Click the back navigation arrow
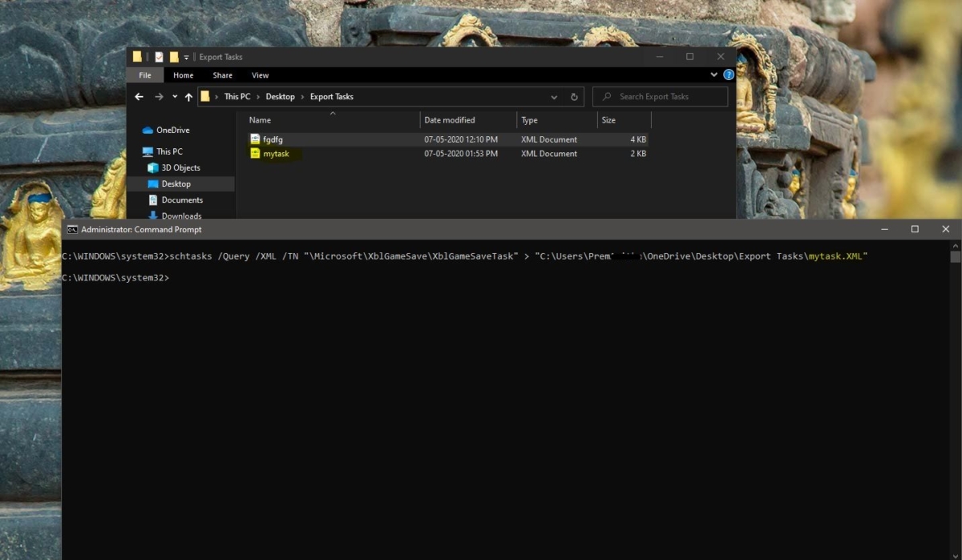This screenshot has width=962, height=560. (139, 97)
